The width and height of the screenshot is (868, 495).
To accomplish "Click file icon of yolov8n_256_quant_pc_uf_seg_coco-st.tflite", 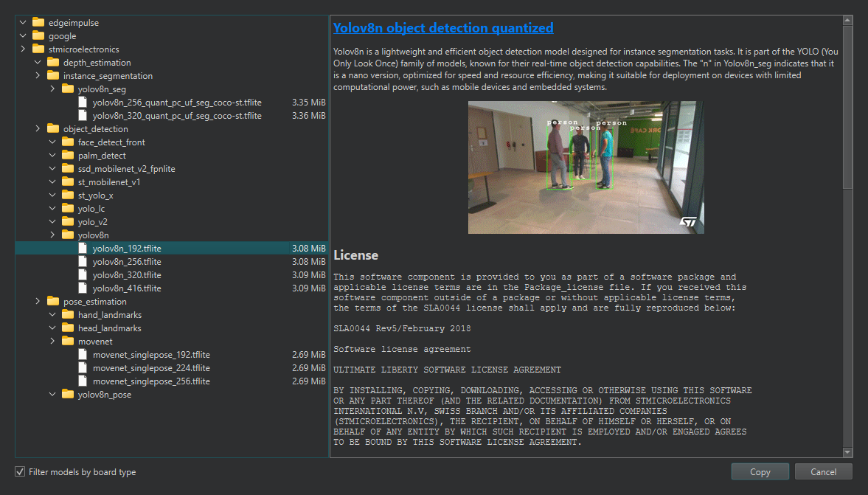I will point(83,103).
